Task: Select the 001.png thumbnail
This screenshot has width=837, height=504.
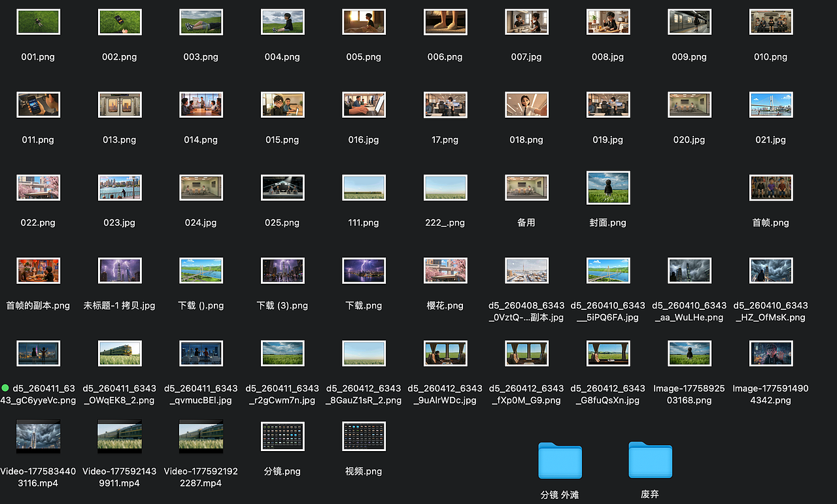Action: (38, 22)
